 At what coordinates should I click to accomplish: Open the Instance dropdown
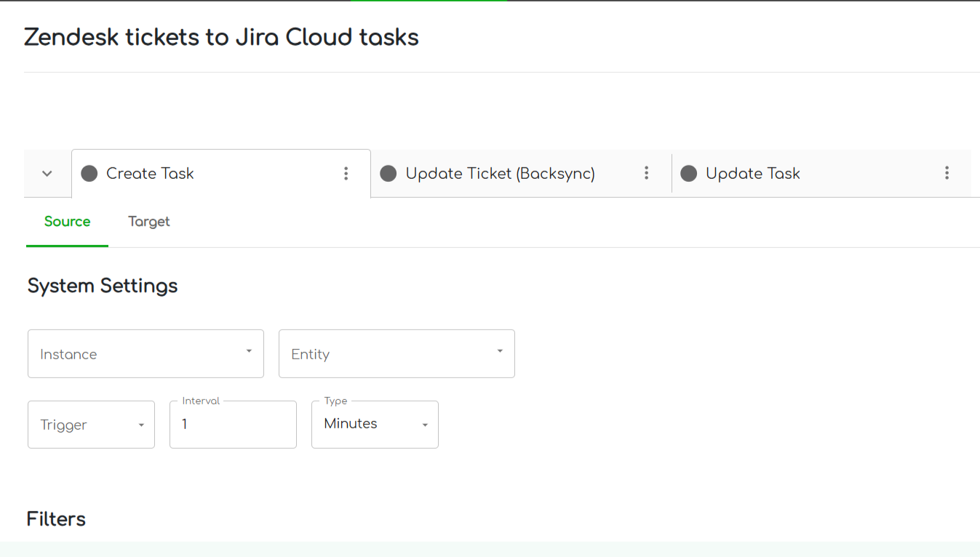(146, 353)
